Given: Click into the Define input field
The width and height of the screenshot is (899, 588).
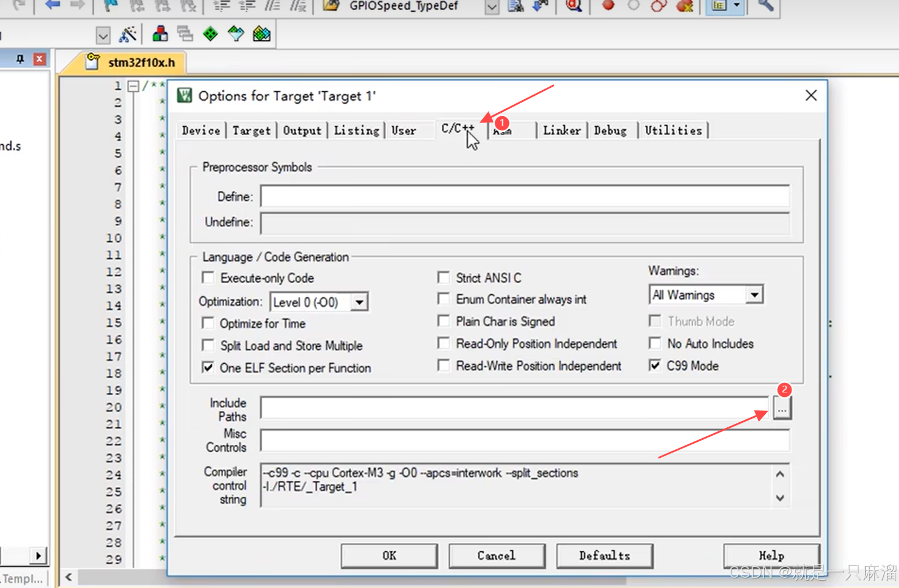Looking at the screenshot, I should (525, 196).
